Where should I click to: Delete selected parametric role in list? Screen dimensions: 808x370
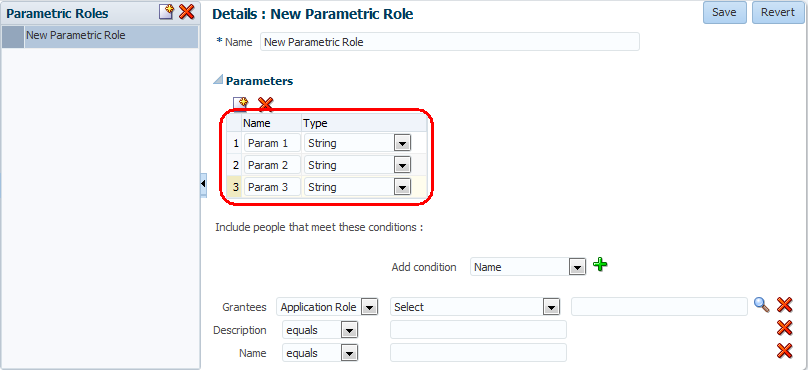(187, 12)
